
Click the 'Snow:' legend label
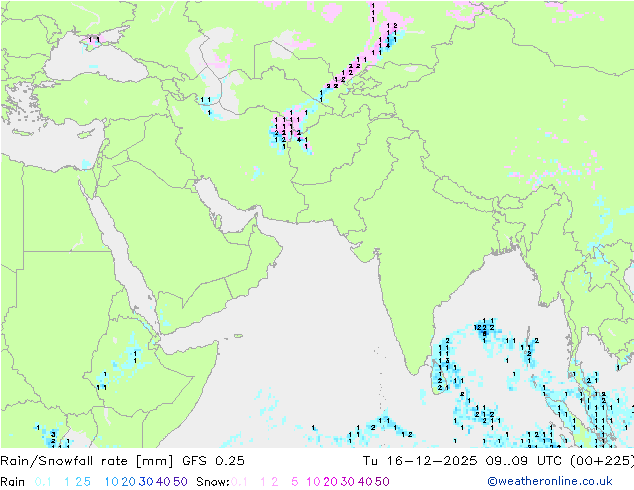213,482
